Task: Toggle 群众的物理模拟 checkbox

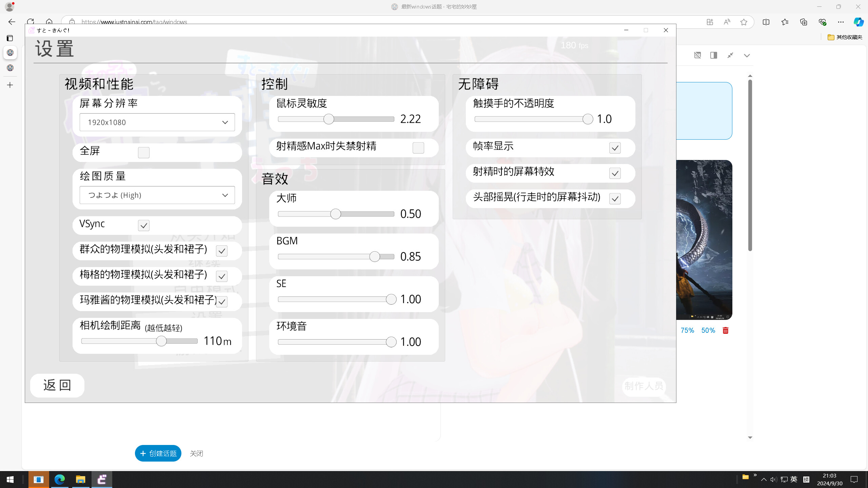Action: pos(222,251)
